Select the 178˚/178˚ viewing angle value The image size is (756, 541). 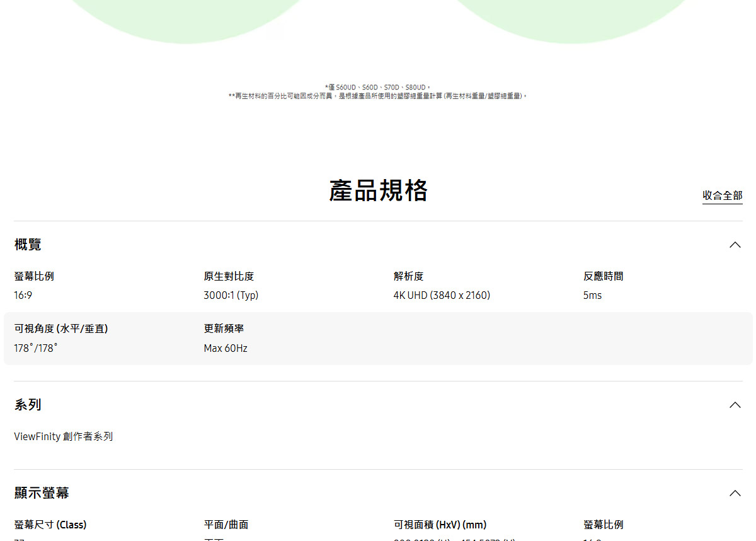click(x=37, y=348)
